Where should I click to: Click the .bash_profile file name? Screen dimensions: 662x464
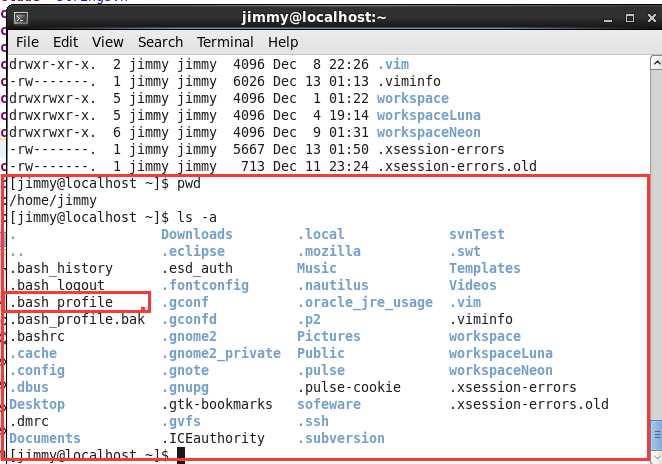(x=61, y=302)
